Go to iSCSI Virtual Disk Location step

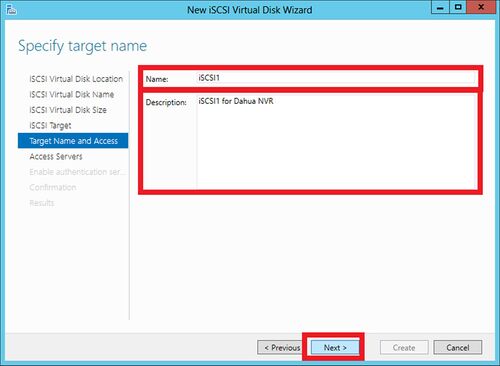click(x=76, y=79)
